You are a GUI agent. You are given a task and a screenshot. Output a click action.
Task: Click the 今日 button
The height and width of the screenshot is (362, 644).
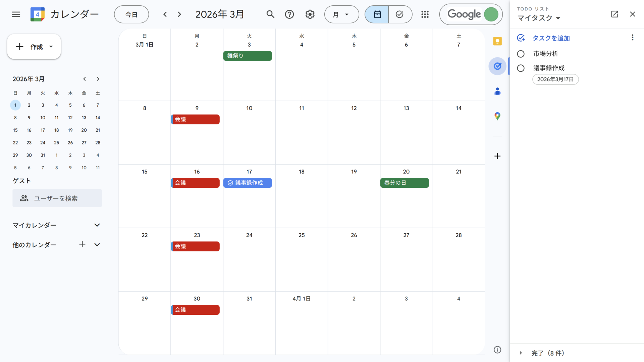point(131,14)
